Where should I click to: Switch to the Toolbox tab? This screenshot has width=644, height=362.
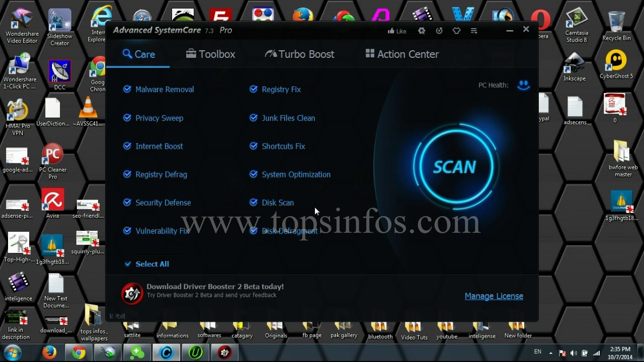(x=211, y=54)
